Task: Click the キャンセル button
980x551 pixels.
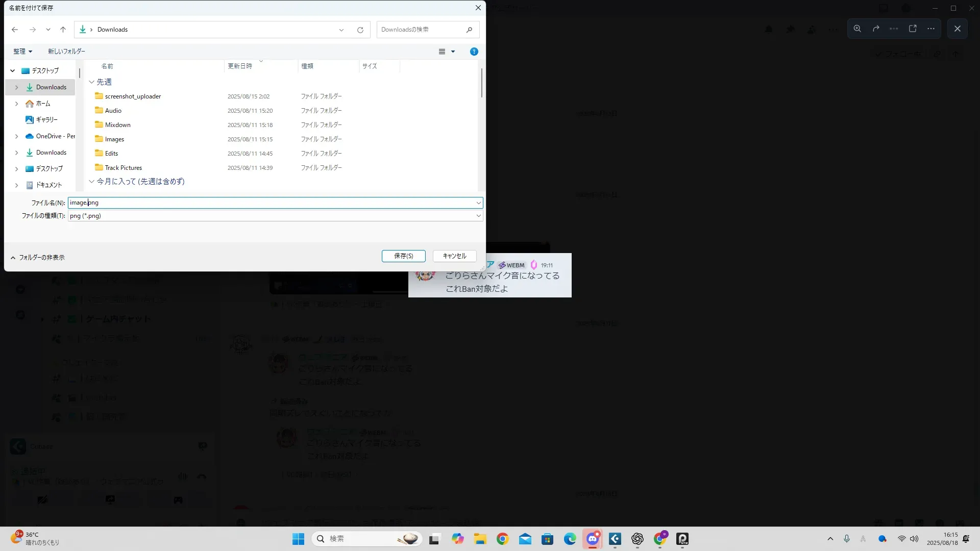Action: tap(454, 256)
